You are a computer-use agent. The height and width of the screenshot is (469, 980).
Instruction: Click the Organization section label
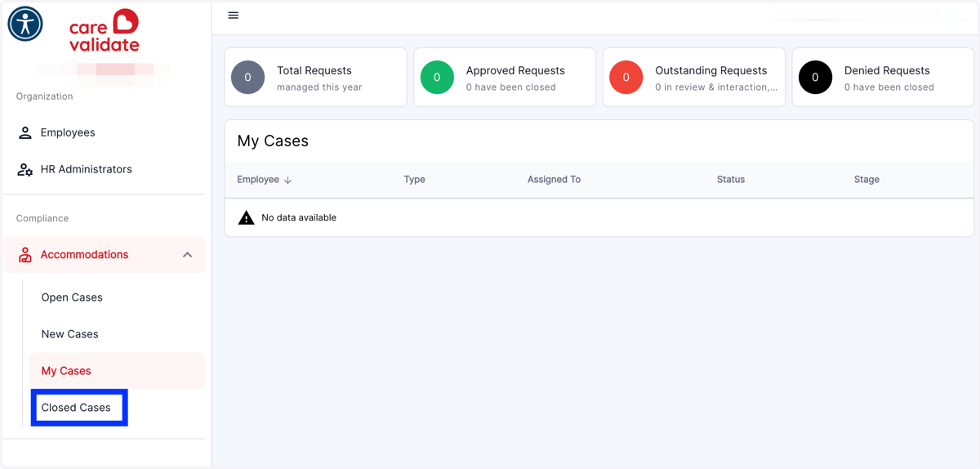coord(45,96)
